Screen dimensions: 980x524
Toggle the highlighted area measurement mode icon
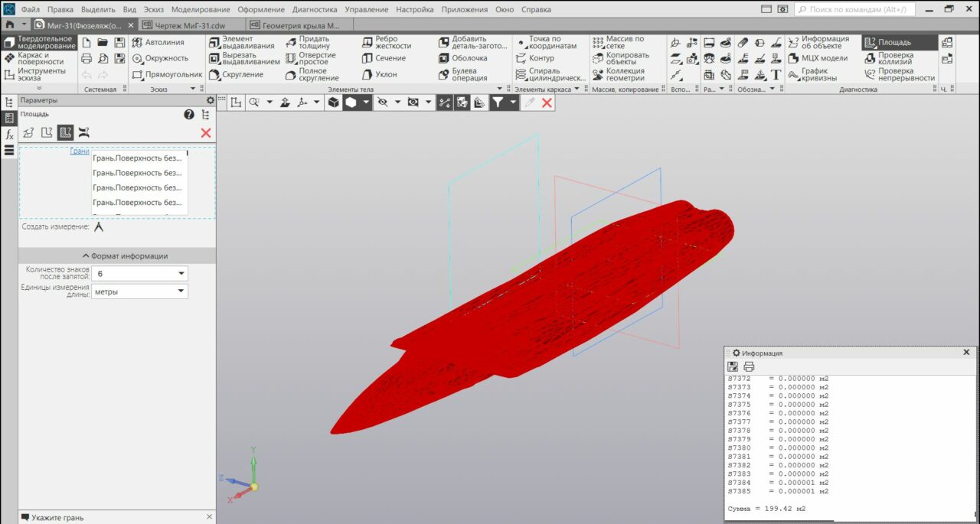[x=65, y=132]
